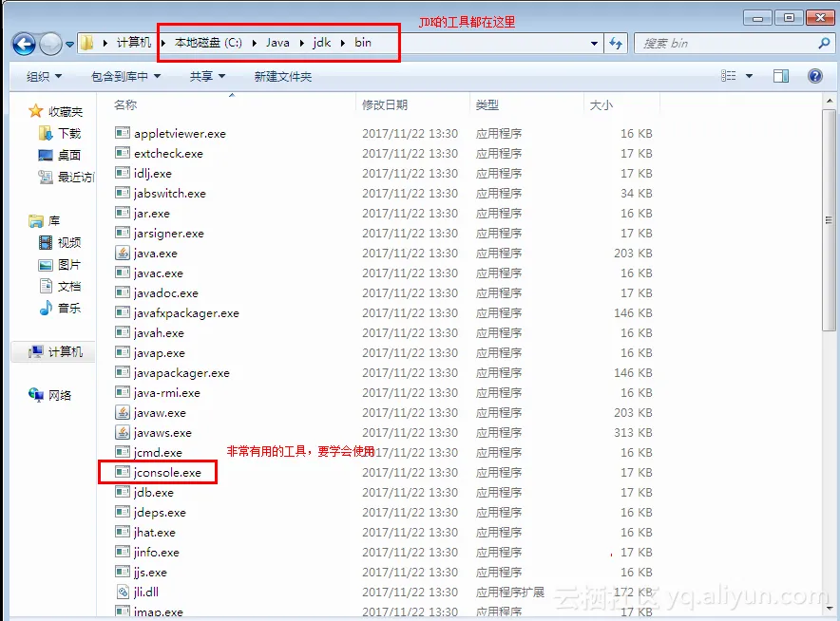Image resolution: width=840 pixels, height=621 pixels.
Task: Open the 组织 menu
Action: pos(44,77)
